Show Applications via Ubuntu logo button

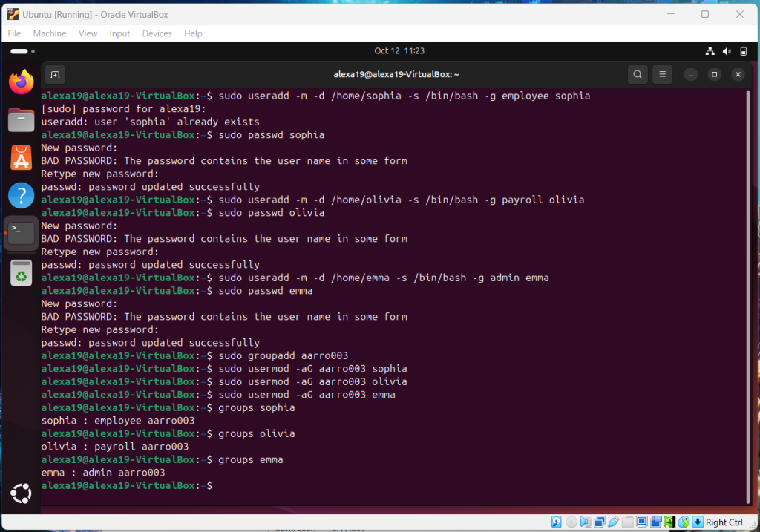(x=22, y=493)
